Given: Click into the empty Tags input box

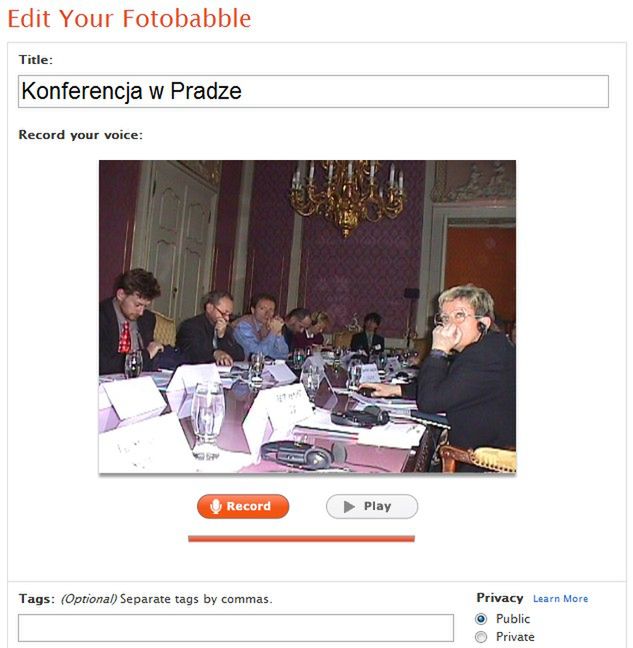Looking at the screenshot, I should point(236,628).
